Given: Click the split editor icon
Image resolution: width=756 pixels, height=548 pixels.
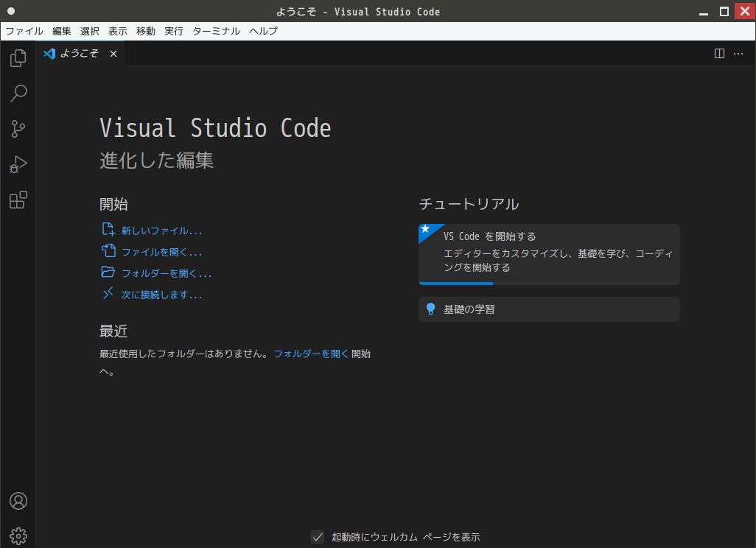Looking at the screenshot, I should pos(719,54).
